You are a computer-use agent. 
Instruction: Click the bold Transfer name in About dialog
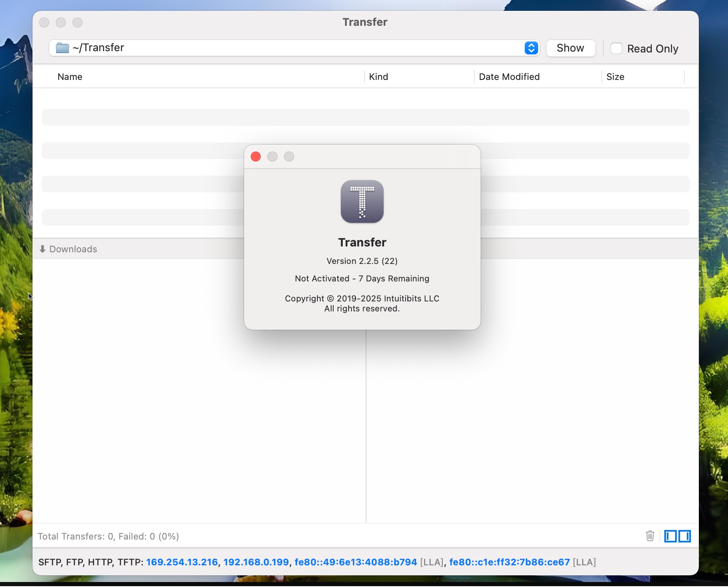click(362, 242)
